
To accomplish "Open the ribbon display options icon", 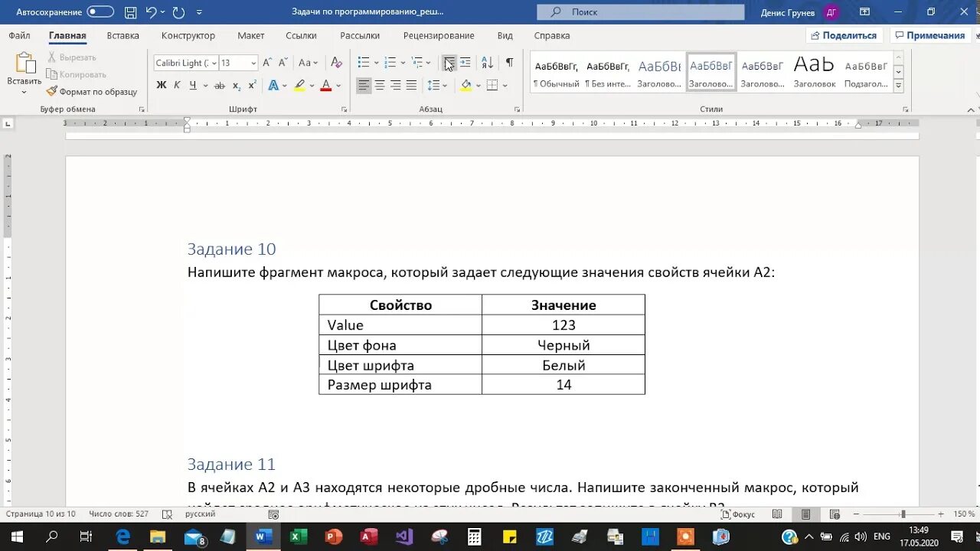I will [865, 12].
